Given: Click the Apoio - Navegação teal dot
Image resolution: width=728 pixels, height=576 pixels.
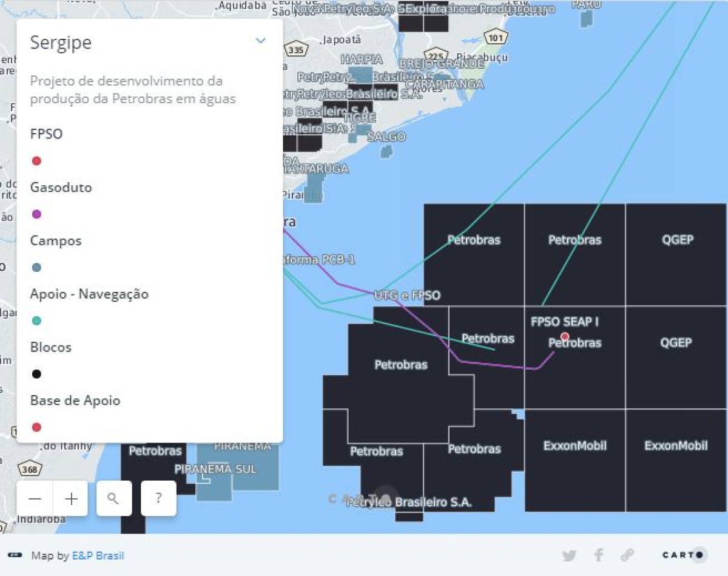Looking at the screenshot, I should click(36, 320).
